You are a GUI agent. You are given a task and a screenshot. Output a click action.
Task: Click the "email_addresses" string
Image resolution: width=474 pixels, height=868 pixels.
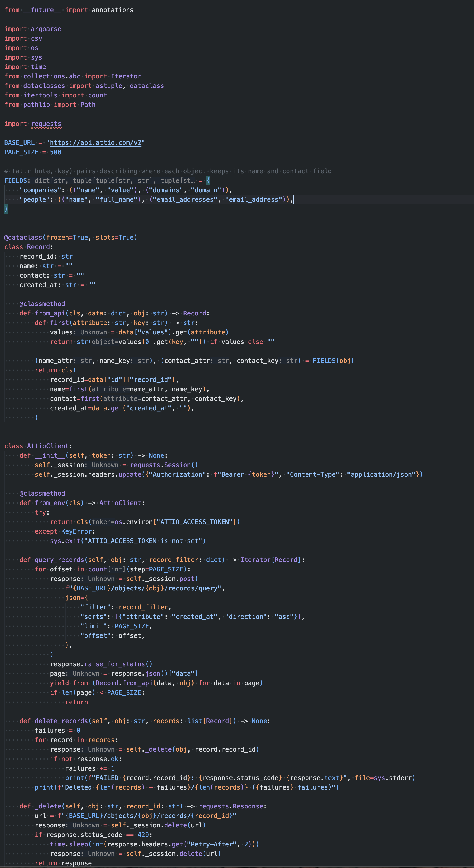(x=185, y=199)
